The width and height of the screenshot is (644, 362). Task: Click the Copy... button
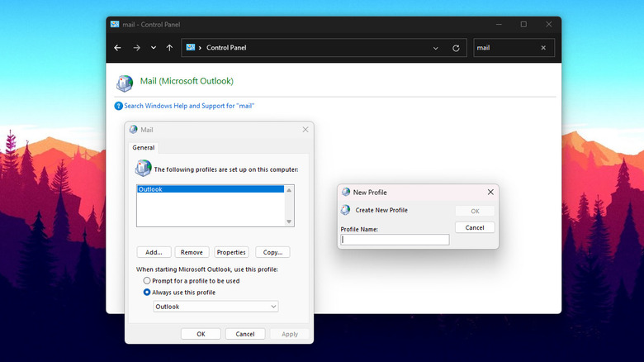[x=272, y=252]
